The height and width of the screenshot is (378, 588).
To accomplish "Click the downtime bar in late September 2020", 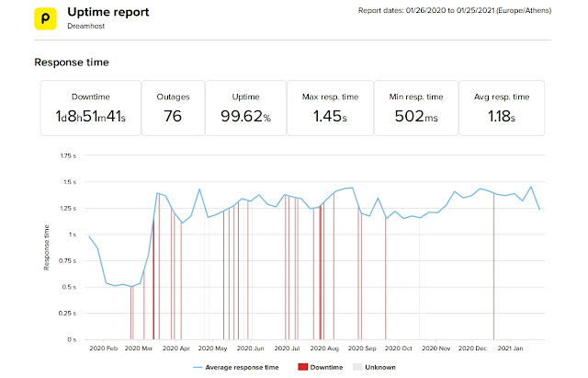I will pyautogui.click(x=386, y=279).
